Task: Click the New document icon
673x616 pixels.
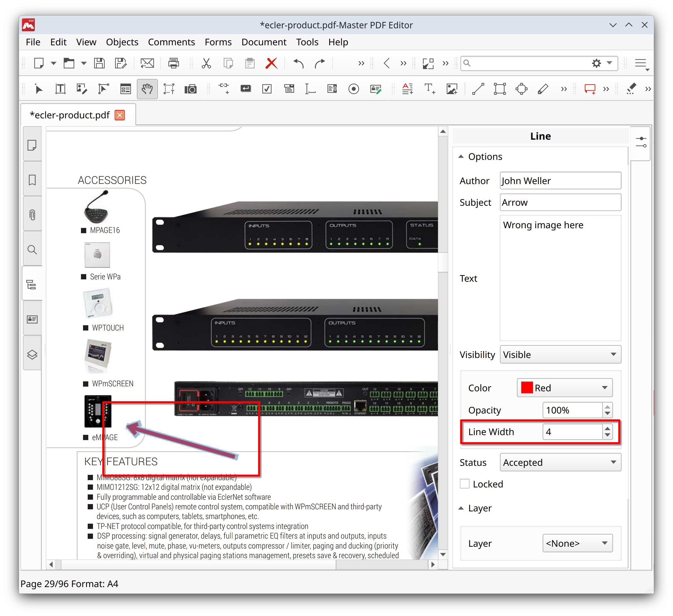Action: 39,63
